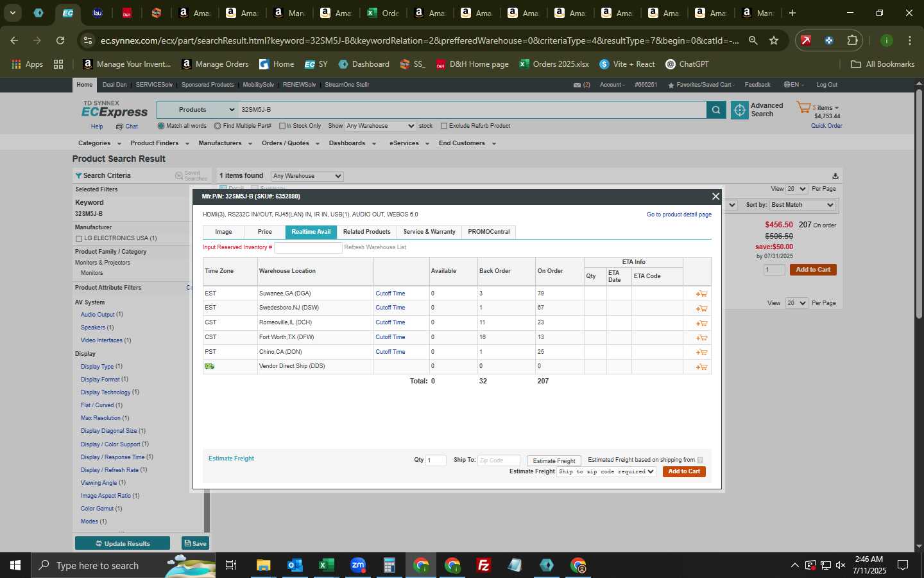Add Swedesboro,NJ warehouse row to cart

click(701, 308)
